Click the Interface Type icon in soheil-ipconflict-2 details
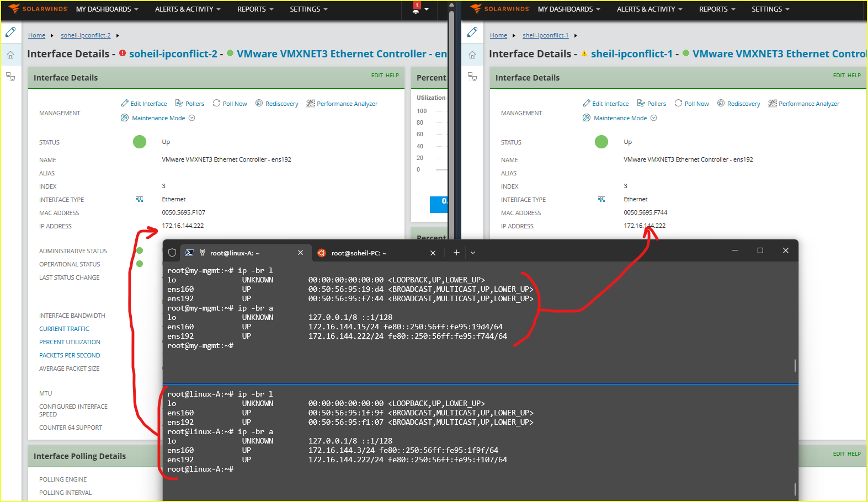The image size is (868, 502). [140, 199]
